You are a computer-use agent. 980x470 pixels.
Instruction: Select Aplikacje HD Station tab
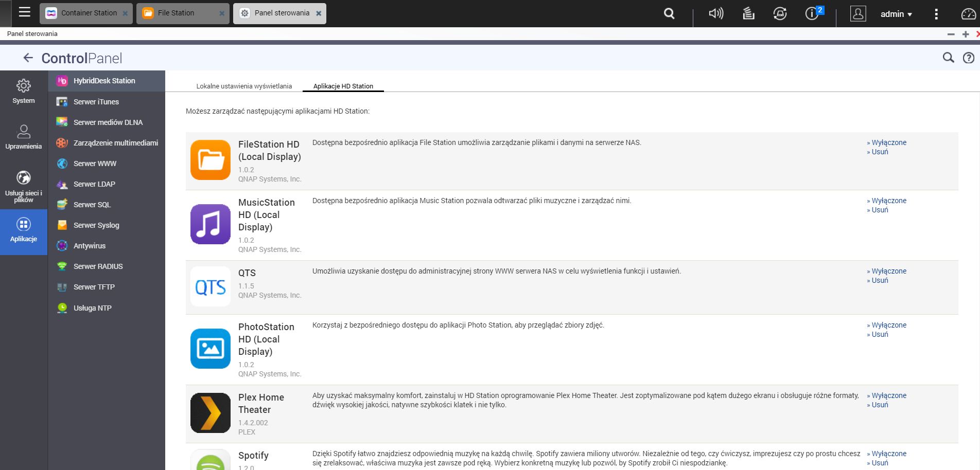click(x=343, y=86)
